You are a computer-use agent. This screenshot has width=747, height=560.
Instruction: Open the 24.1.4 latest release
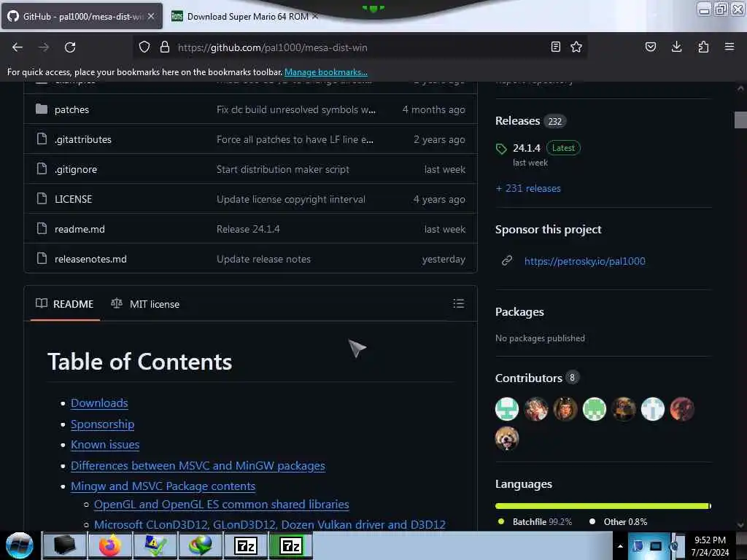(x=527, y=147)
